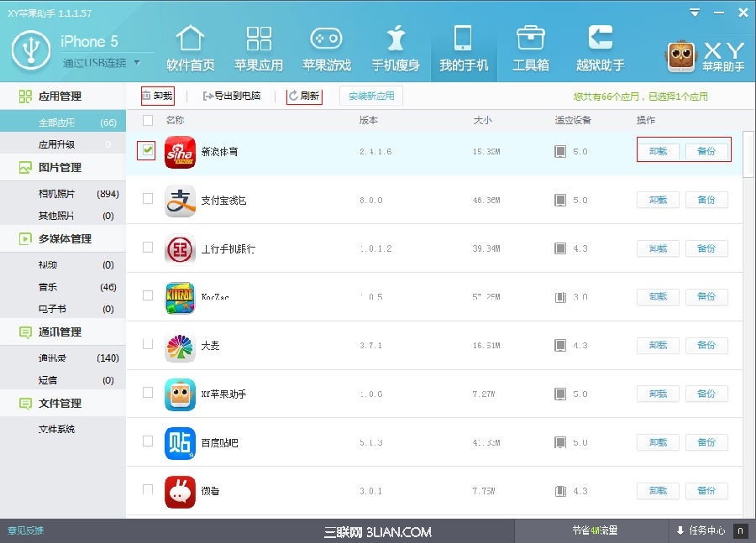
Task: Click the 支付宝钱包 Alipay app icon
Action: (x=180, y=201)
